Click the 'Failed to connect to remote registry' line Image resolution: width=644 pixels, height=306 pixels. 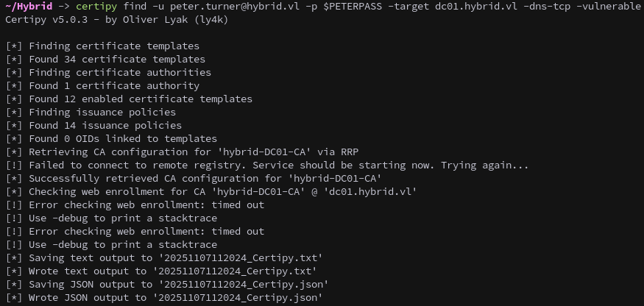click(x=147, y=165)
